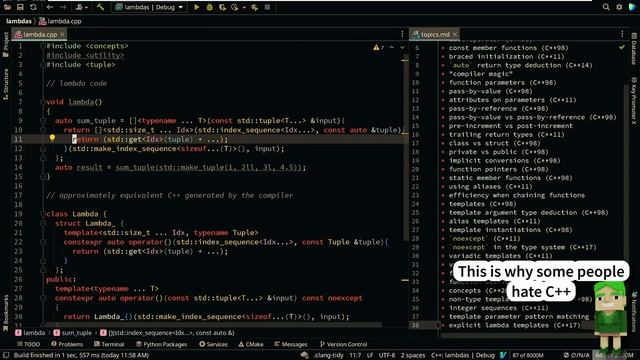Open file using the folder toolbar icon
This screenshot has height=360, width=640.
pyautogui.click(x=7, y=7)
